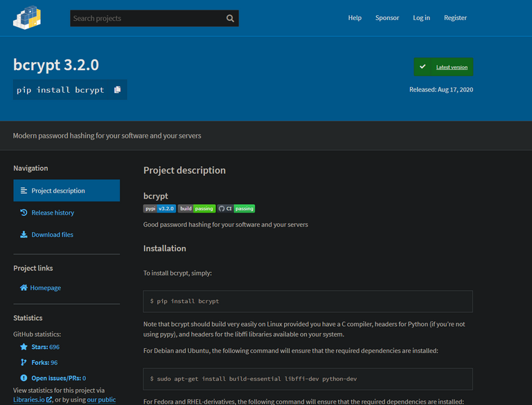Image resolution: width=532 pixels, height=405 pixels.
Task: Click the Forks branch icon
Action: point(24,362)
